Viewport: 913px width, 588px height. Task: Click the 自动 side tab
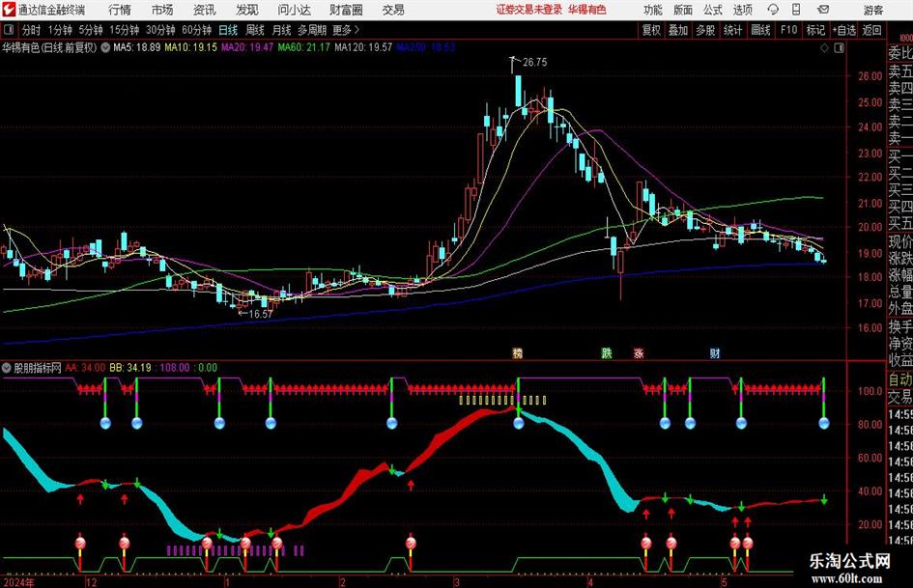coord(900,379)
